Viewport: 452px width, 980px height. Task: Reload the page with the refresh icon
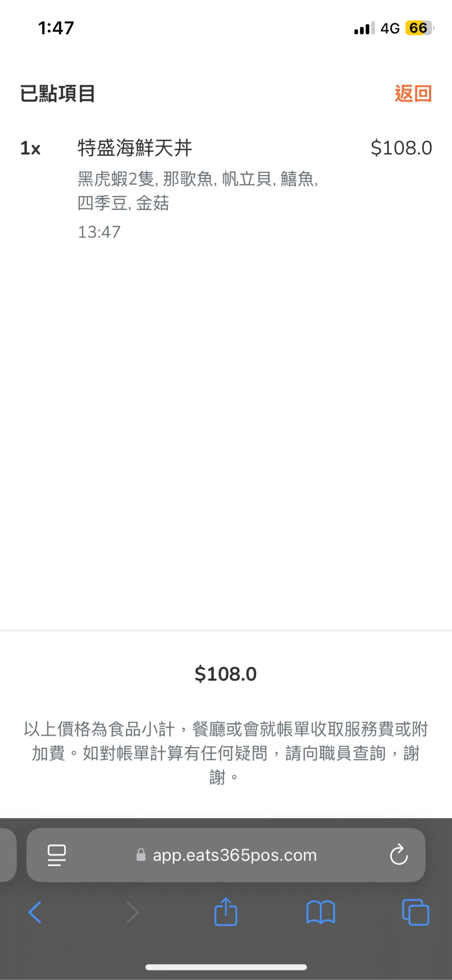(x=399, y=855)
